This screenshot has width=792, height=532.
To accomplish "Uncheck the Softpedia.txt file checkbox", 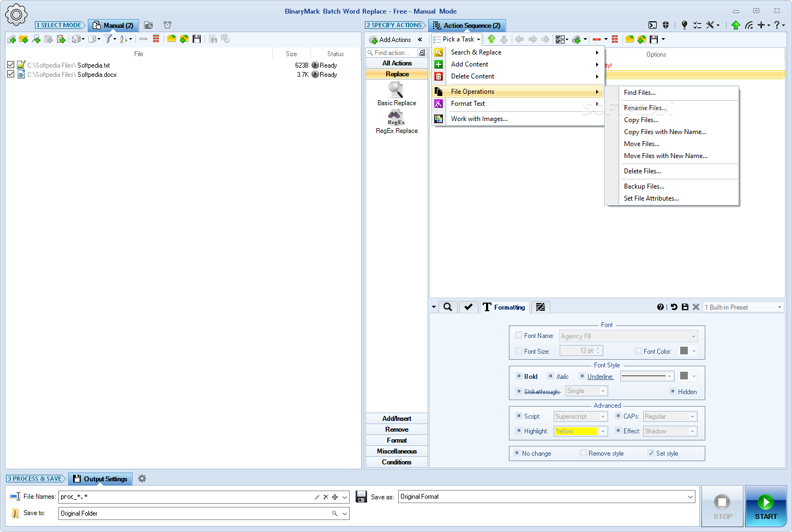I will point(10,65).
